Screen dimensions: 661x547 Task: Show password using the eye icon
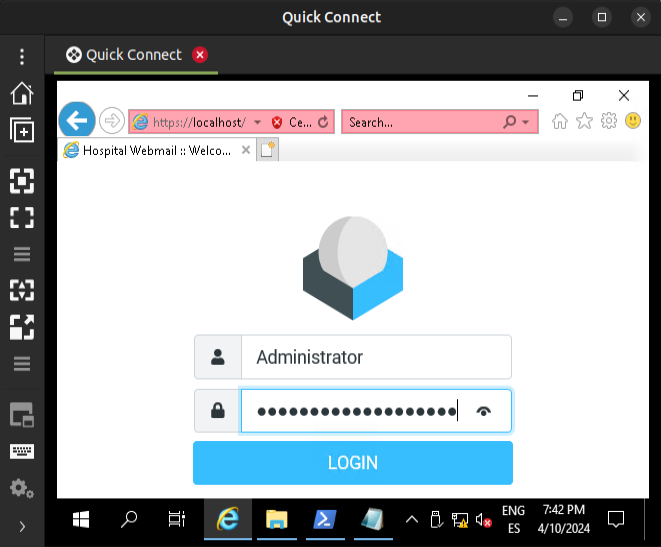(485, 411)
